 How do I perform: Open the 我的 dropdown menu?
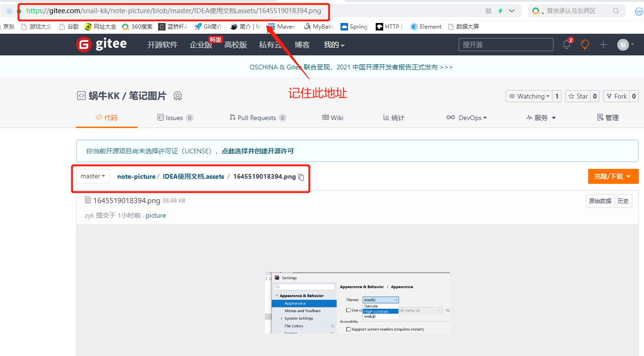pos(334,45)
